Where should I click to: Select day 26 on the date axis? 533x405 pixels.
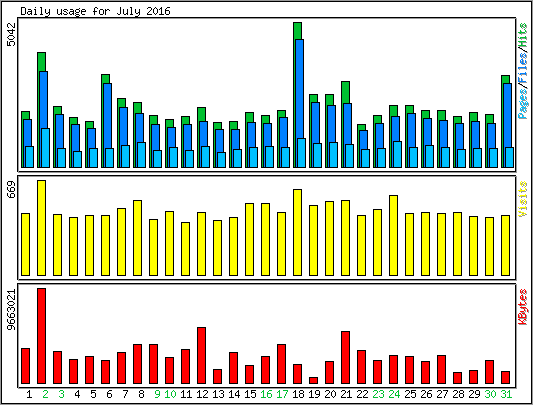(x=426, y=394)
